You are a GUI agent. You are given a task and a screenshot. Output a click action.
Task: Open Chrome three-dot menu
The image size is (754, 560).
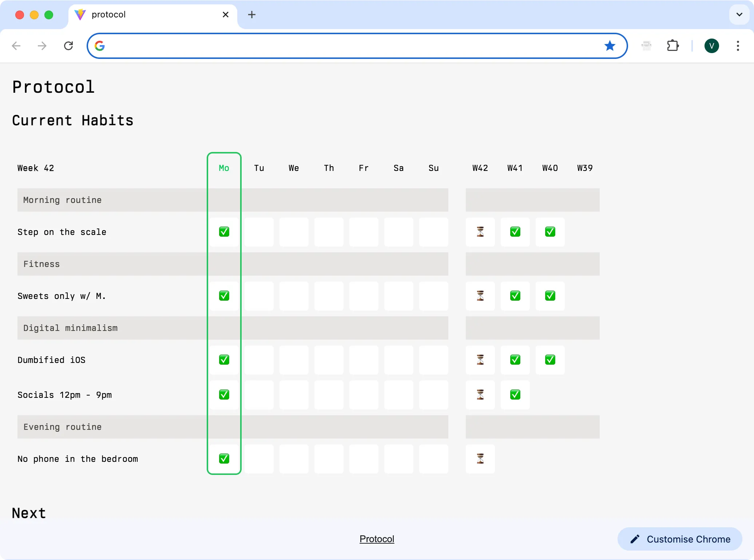(738, 46)
